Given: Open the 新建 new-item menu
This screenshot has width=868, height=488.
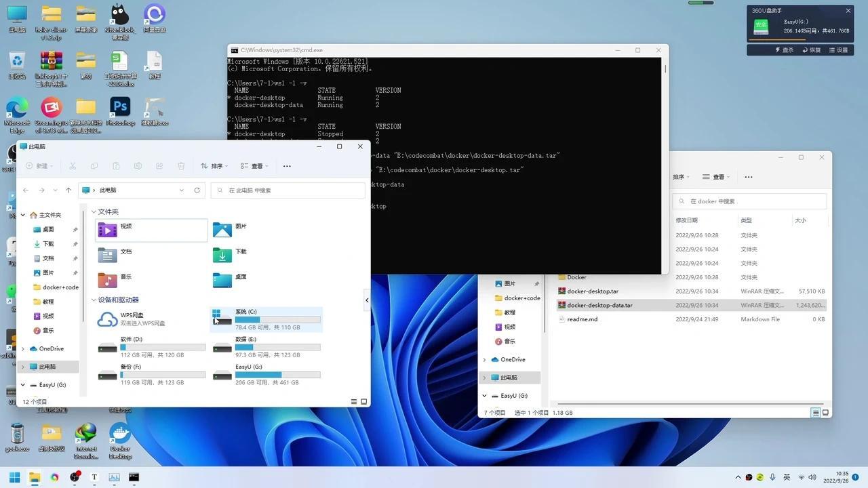Looking at the screenshot, I should coord(39,165).
